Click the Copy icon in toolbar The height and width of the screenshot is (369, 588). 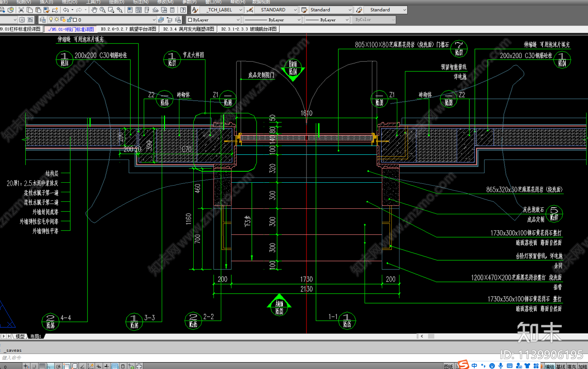[x=29, y=10]
